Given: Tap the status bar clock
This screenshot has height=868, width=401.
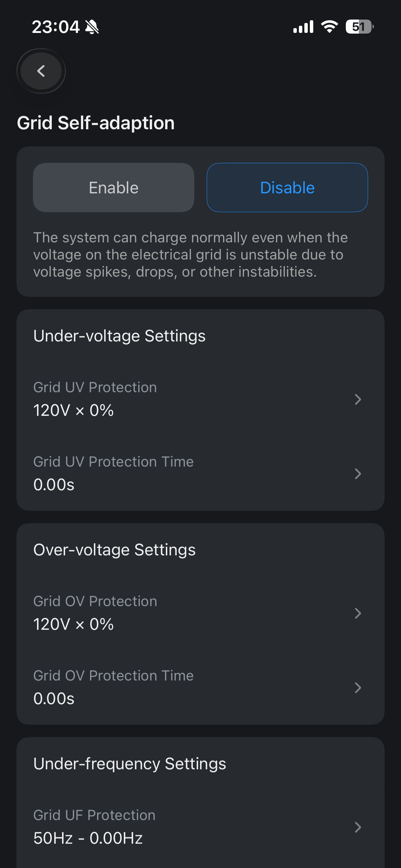Looking at the screenshot, I should [x=56, y=27].
